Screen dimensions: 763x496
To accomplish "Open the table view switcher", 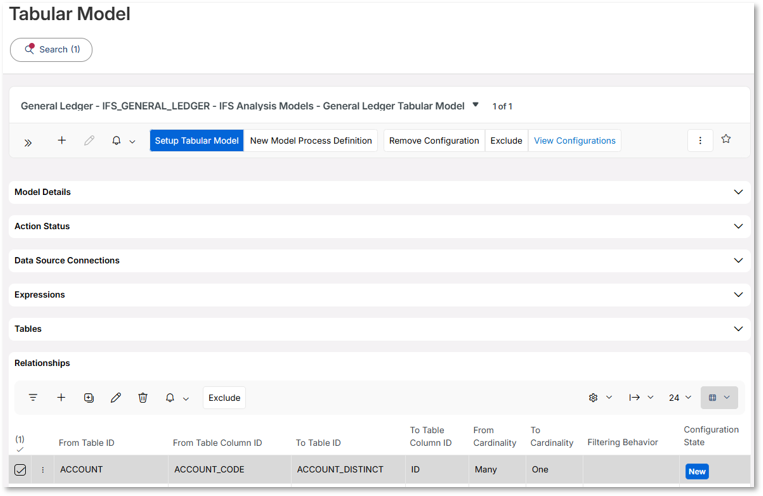I will click(719, 398).
